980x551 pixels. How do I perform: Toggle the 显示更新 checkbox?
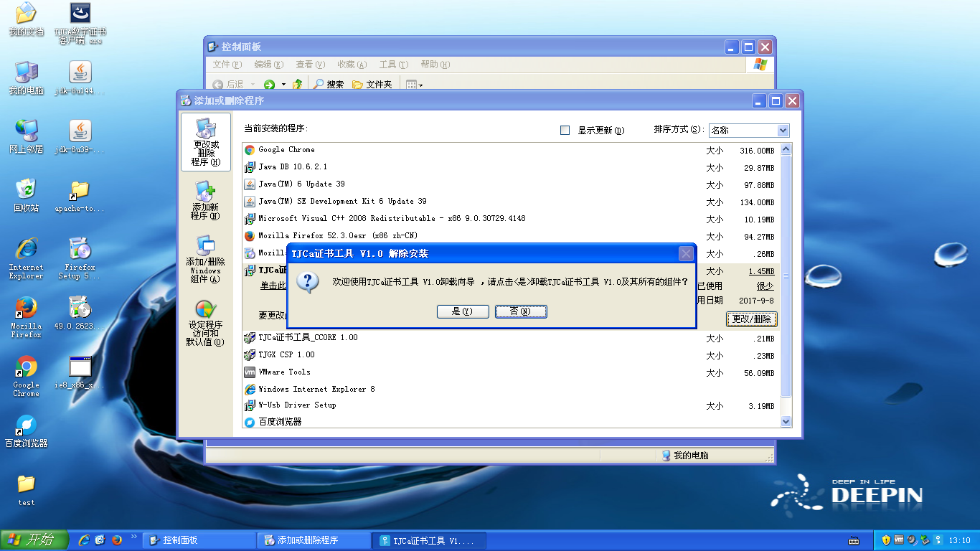click(x=565, y=131)
